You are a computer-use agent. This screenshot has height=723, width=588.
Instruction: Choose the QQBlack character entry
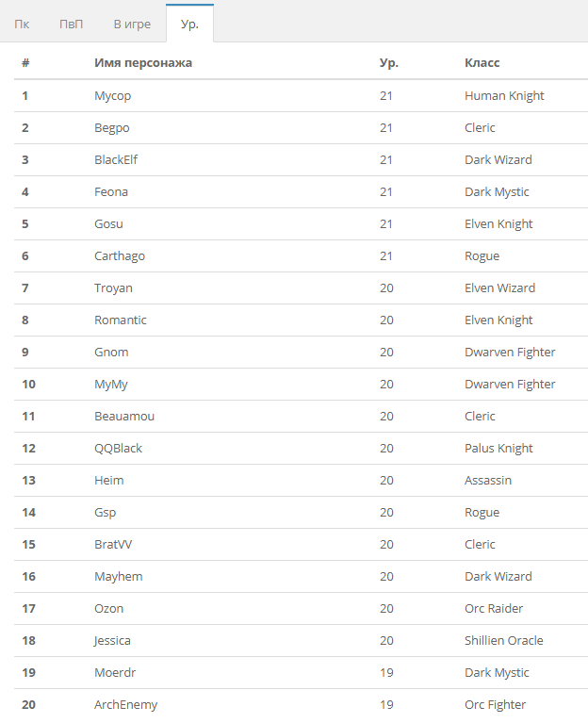coord(118,449)
